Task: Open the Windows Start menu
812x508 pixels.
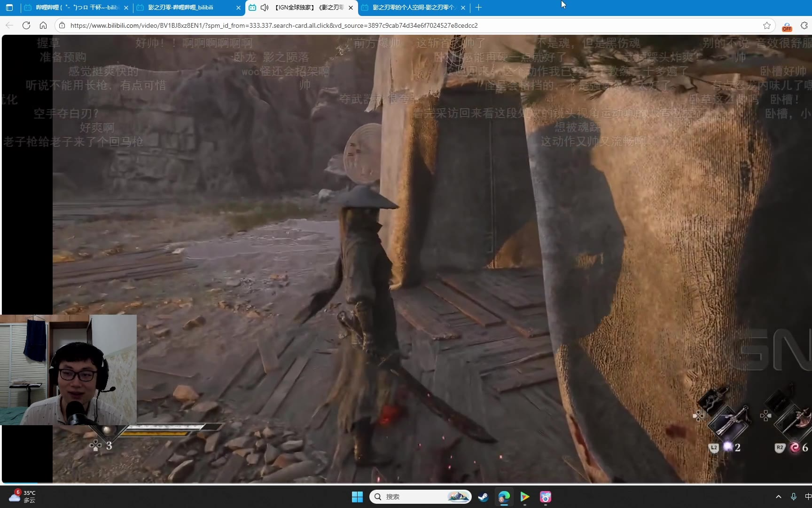Action: click(x=357, y=497)
